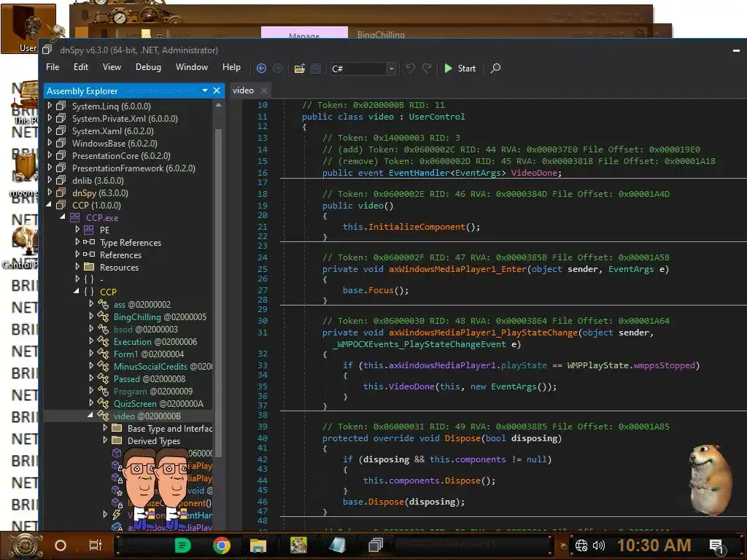Start debugging with the green Start button
This screenshot has height=560, width=747.
(x=460, y=68)
